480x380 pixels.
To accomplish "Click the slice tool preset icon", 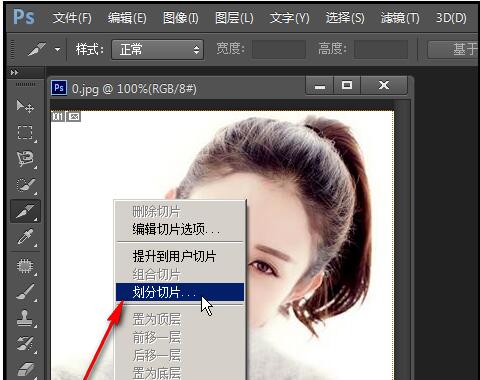I will [37, 49].
